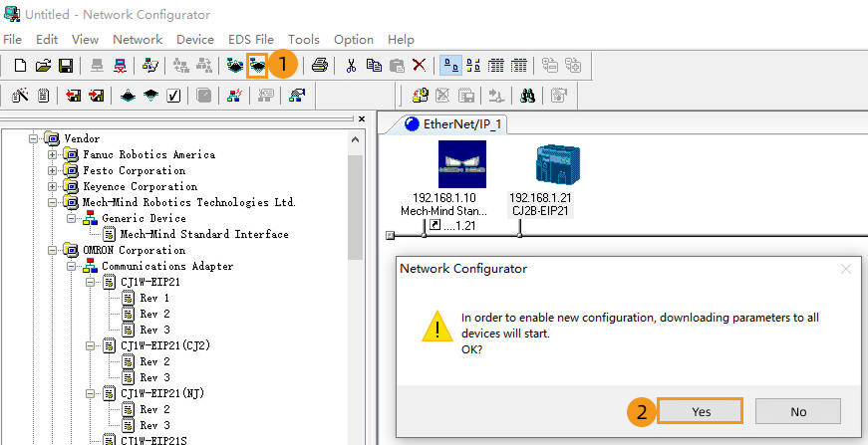Open the File menu

coord(12,39)
